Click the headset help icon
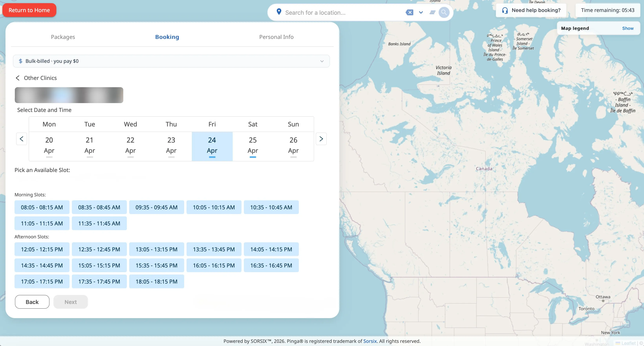Viewport: 644px width, 346px height. (x=505, y=10)
